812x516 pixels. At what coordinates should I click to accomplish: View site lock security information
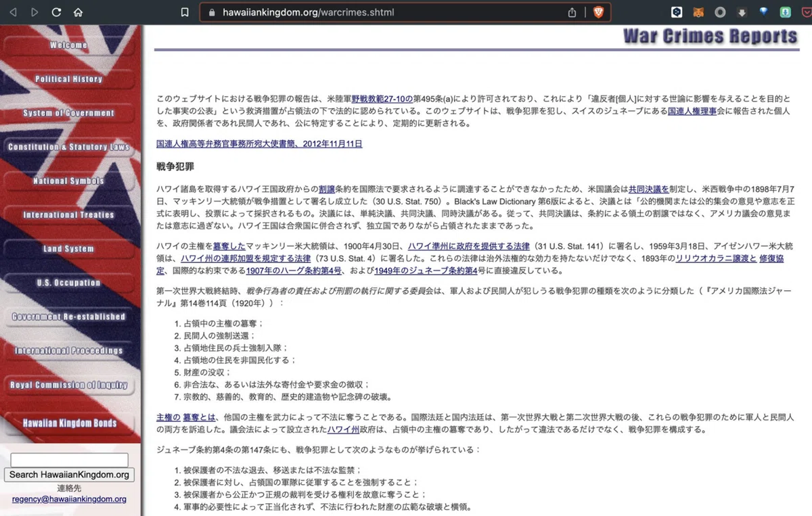tap(212, 12)
